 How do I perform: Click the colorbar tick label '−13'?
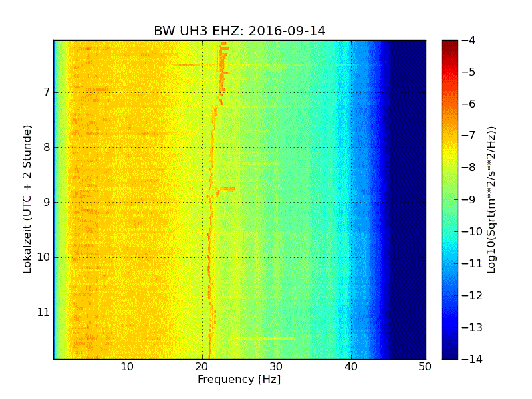click(472, 327)
